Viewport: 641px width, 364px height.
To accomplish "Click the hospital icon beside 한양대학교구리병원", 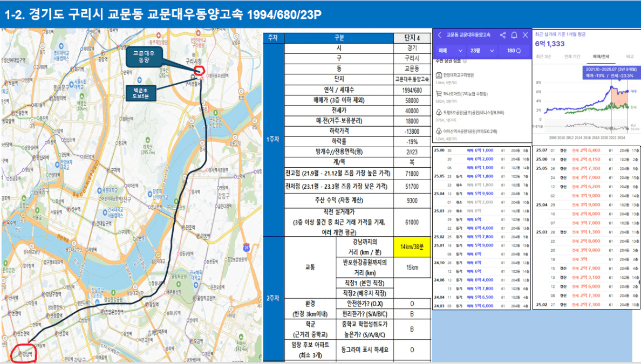I will [439, 75].
